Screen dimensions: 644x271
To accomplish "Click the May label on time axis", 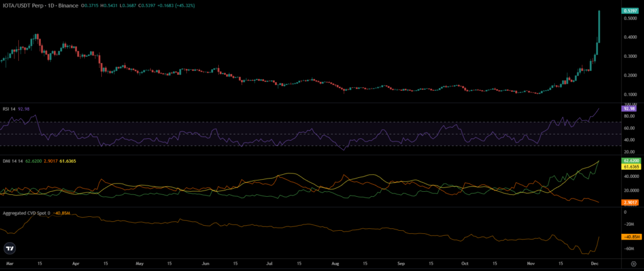I will click(139, 263).
